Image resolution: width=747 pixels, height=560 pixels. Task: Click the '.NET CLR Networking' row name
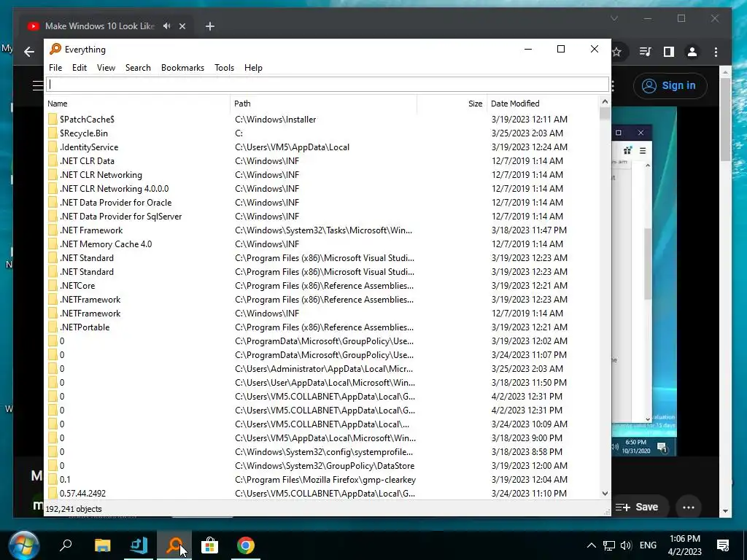coord(101,175)
